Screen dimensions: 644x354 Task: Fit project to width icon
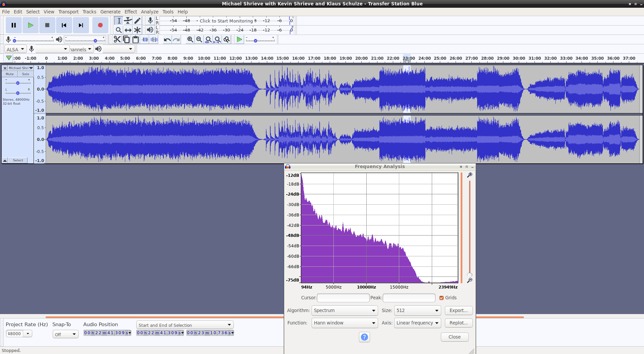[x=218, y=40]
